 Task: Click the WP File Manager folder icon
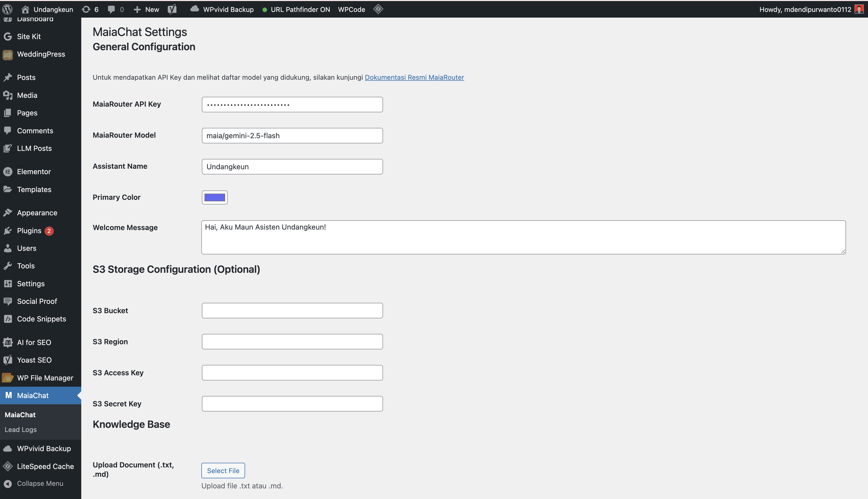8,378
